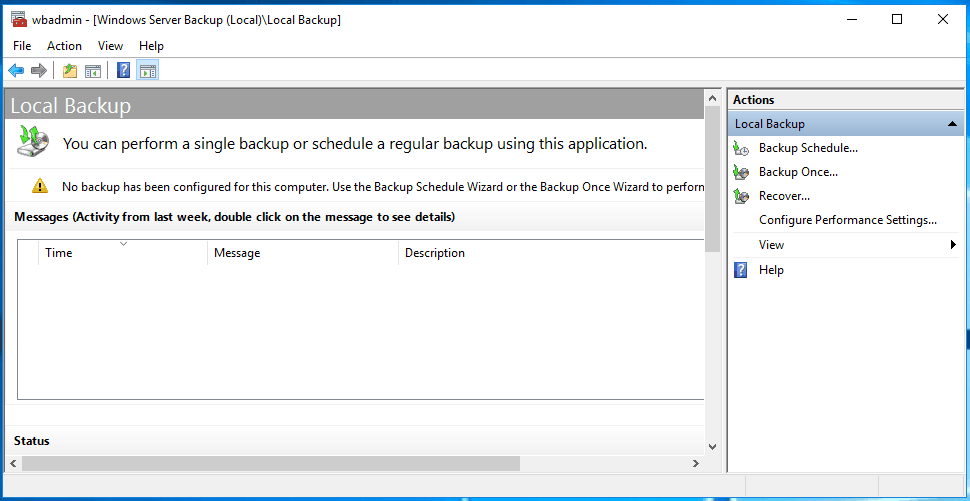Image resolution: width=970 pixels, height=501 pixels.
Task: Click the 'No backup has been configured' warning text
Action: pyautogui.click(x=383, y=186)
